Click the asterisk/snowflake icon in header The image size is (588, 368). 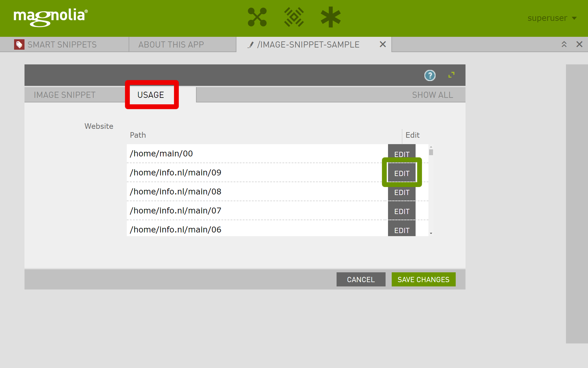pyautogui.click(x=331, y=18)
